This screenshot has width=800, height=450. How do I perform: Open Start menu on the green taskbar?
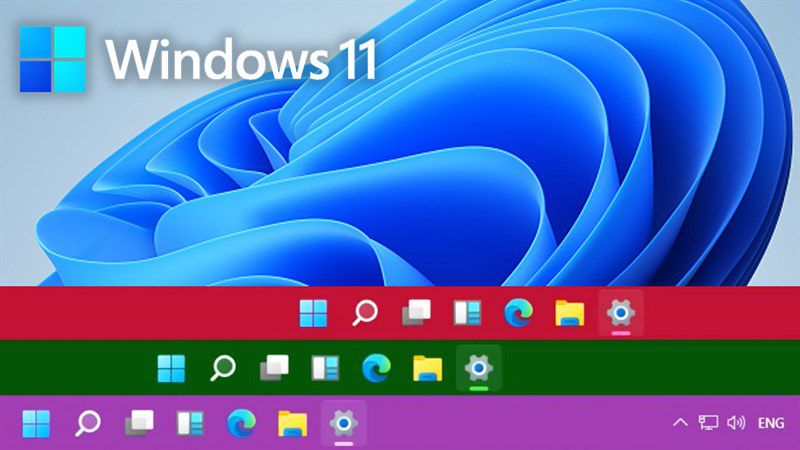point(171,368)
